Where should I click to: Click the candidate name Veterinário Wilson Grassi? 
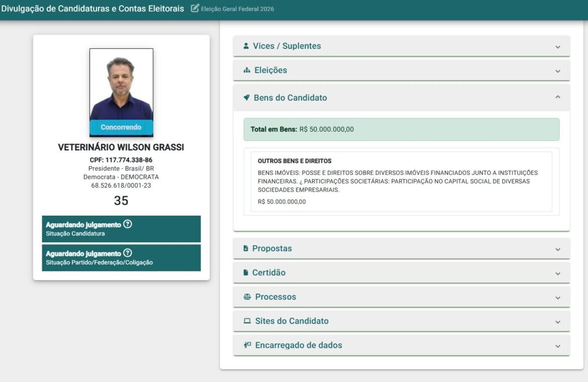[121, 147]
